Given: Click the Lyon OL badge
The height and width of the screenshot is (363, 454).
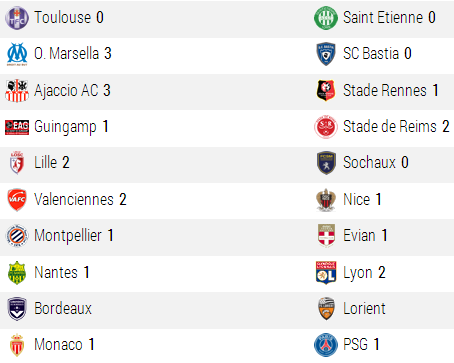Looking at the screenshot, I should (326, 273).
